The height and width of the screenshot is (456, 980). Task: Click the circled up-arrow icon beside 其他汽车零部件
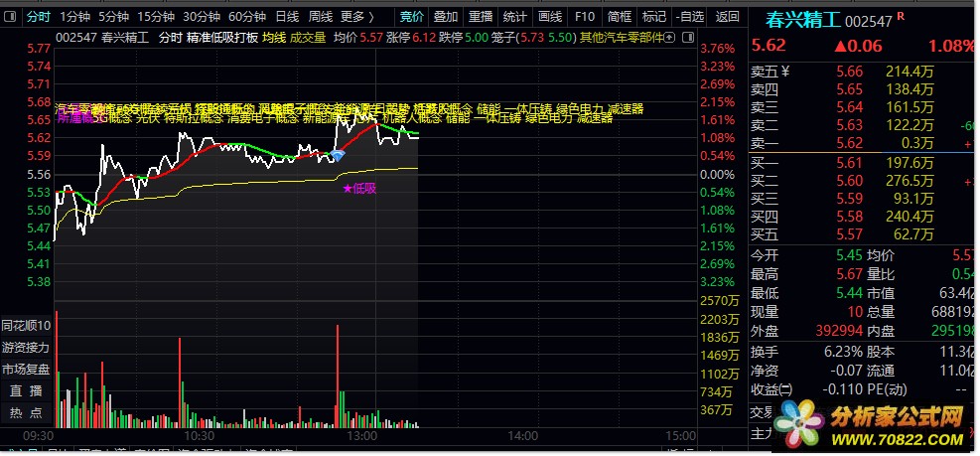(669, 38)
